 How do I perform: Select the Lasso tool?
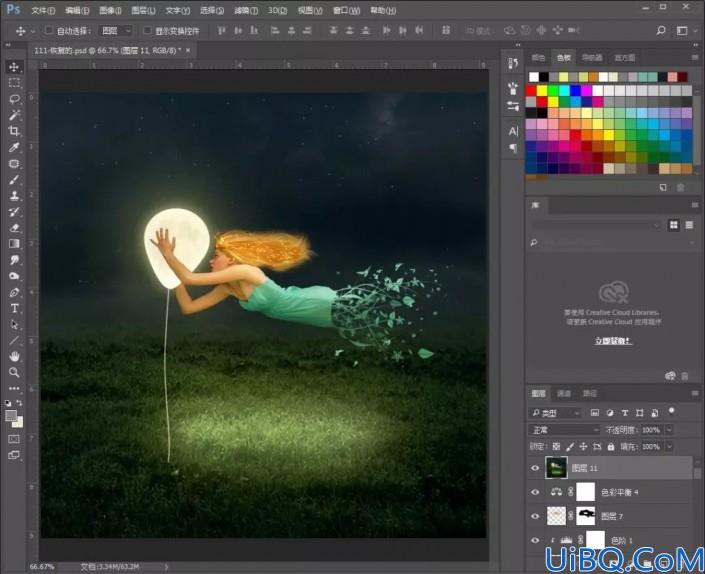click(x=14, y=99)
